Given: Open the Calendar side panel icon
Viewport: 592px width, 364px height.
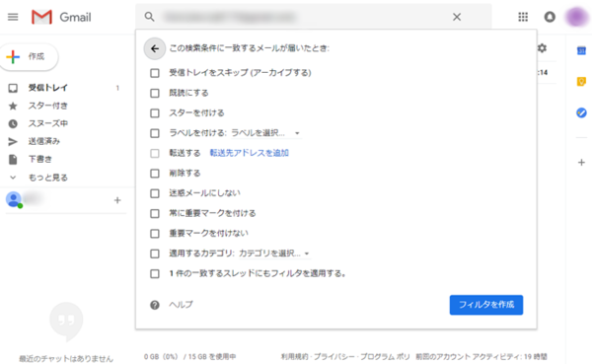Looking at the screenshot, I should (581, 50).
